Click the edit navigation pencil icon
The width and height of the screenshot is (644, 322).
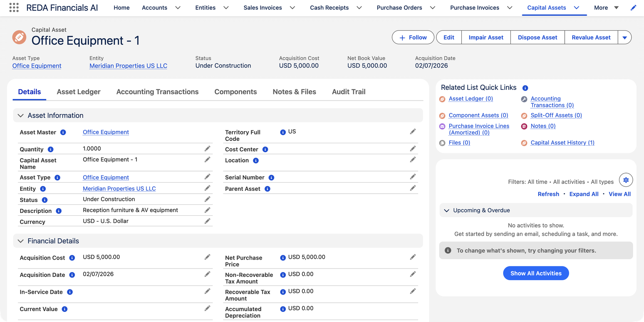tap(634, 8)
